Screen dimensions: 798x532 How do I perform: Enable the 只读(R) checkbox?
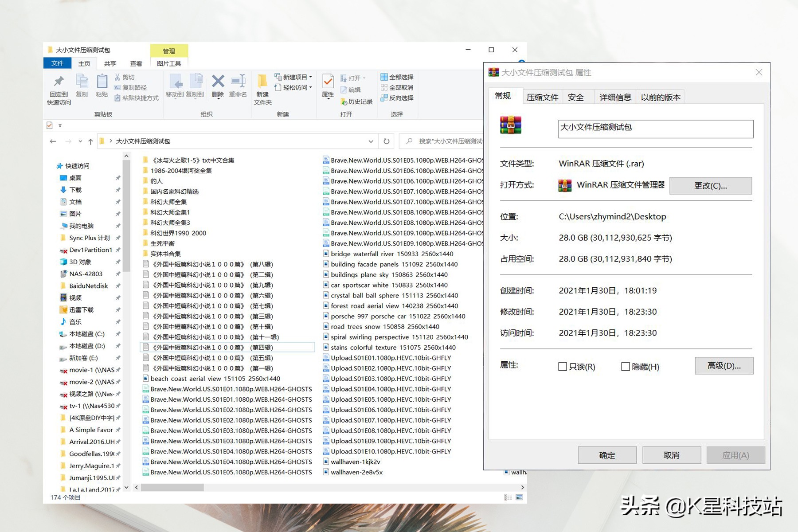click(563, 367)
